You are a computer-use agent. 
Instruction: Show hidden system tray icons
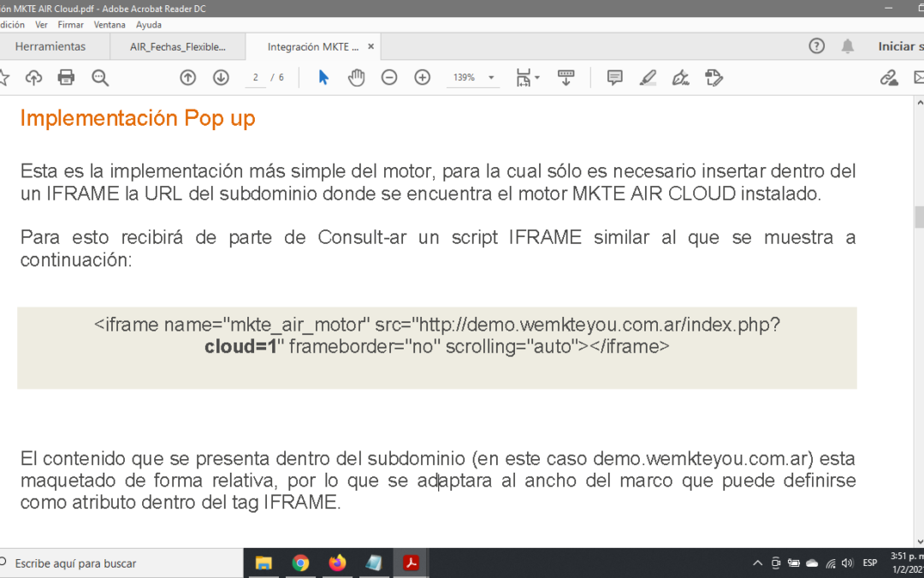coord(758,563)
